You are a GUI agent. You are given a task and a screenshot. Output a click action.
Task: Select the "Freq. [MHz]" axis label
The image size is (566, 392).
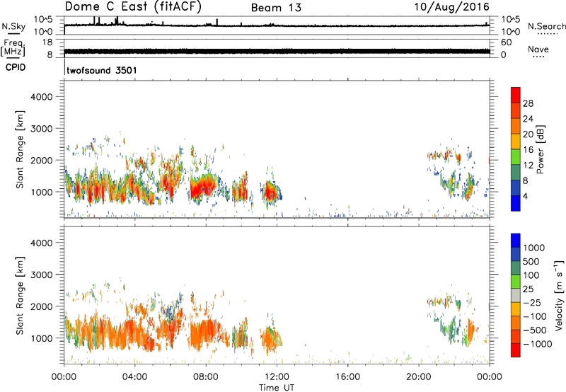pyautogui.click(x=13, y=47)
